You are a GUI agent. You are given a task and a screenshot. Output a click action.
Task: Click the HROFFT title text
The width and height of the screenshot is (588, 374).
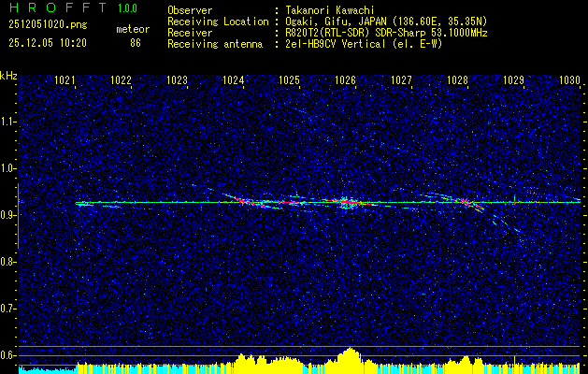[x=58, y=8]
